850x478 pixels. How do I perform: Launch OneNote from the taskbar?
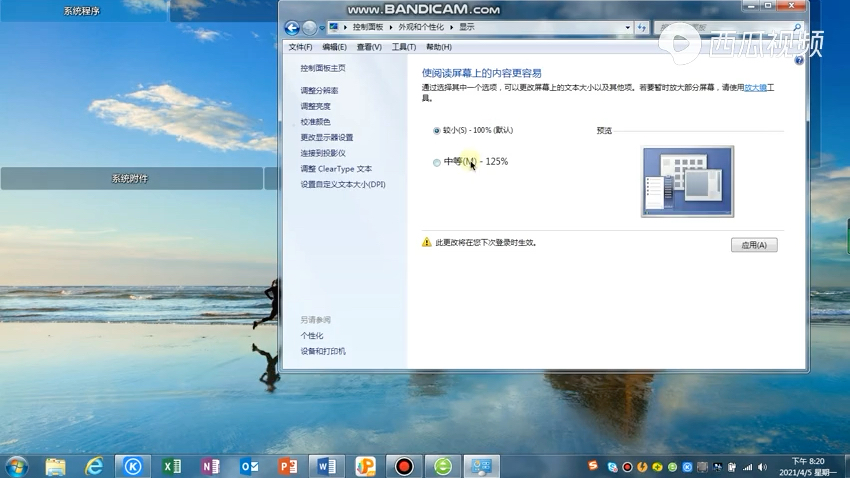coord(210,466)
